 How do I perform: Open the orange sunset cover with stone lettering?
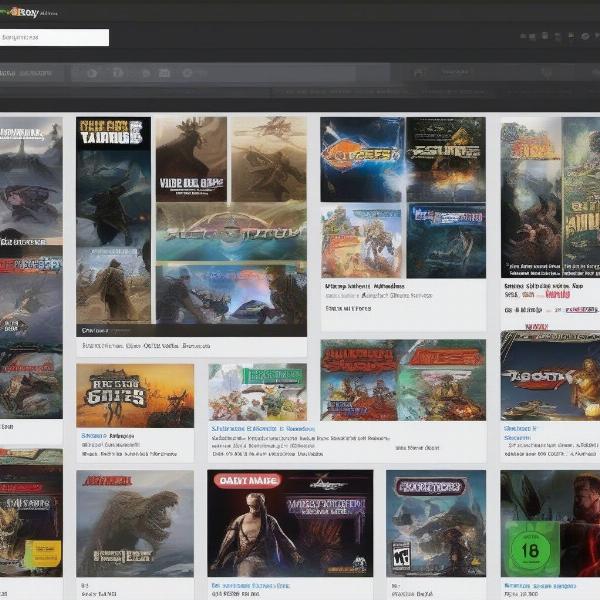[135, 395]
